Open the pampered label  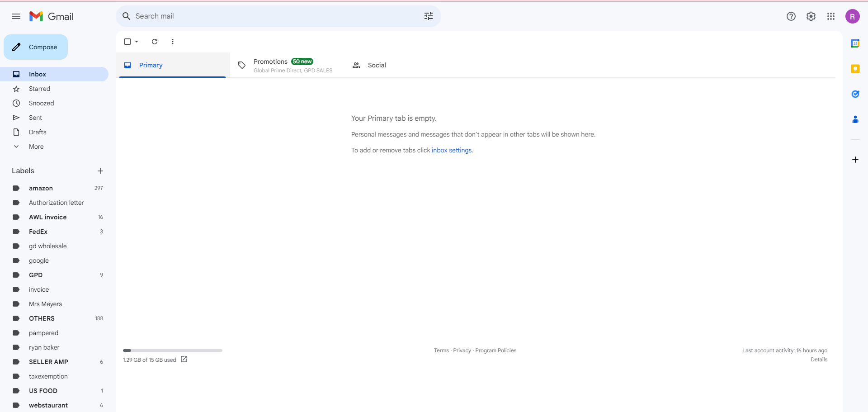(x=54, y=333)
